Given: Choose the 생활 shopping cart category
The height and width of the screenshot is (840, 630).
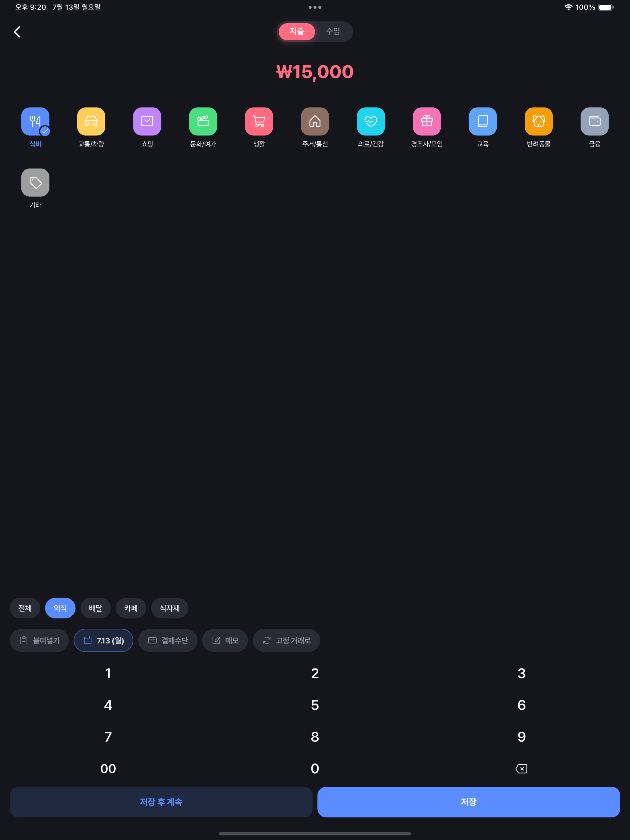Looking at the screenshot, I should 259,121.
